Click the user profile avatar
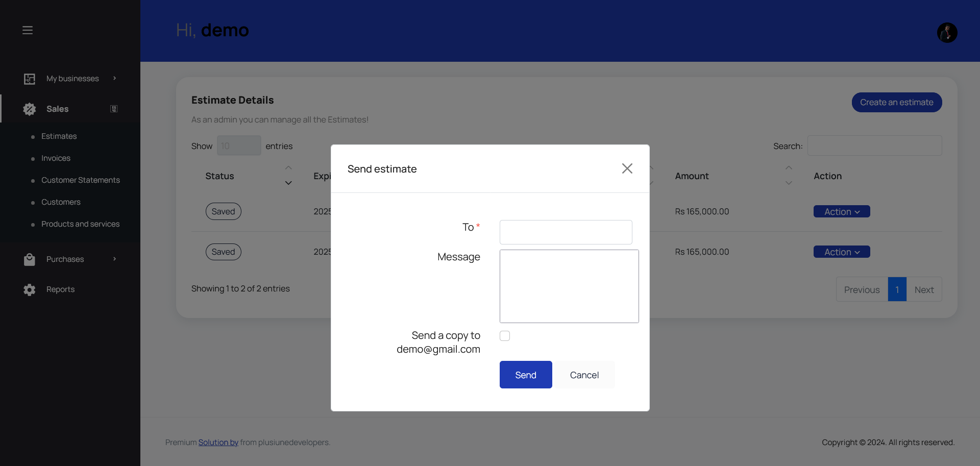 tap(947, 32)
